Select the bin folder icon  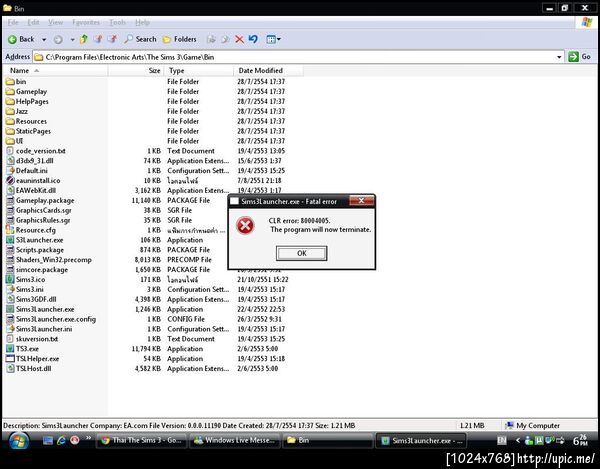(x=10, y=81)
